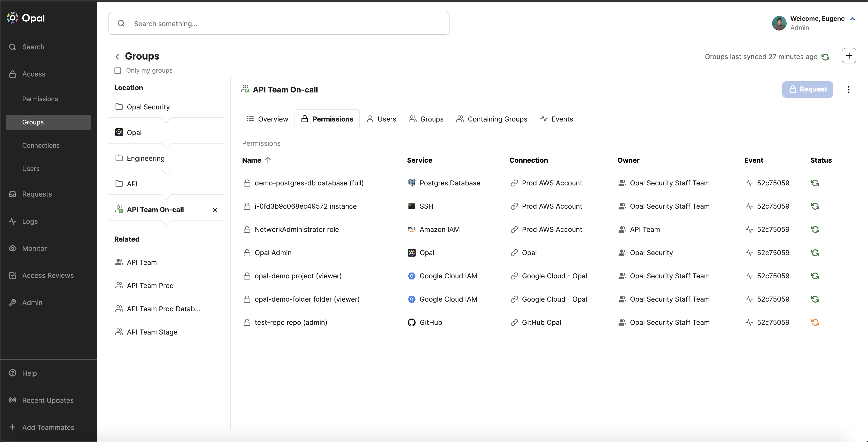Click status sync icon for Opal Admin row
This screenshot has height=442, width=868.
click(815, 253)
